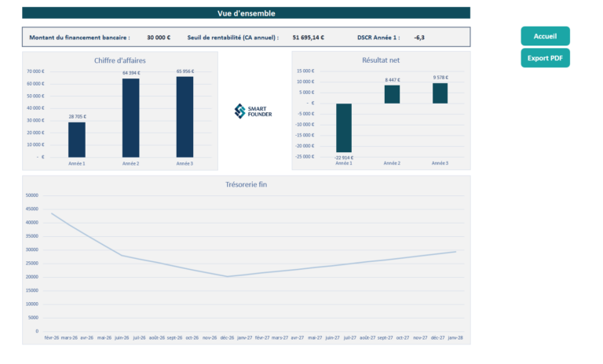Click the 51 695,14 € break-even value
The height and width of the screenshot is (364, 603).
click(308, 38)
